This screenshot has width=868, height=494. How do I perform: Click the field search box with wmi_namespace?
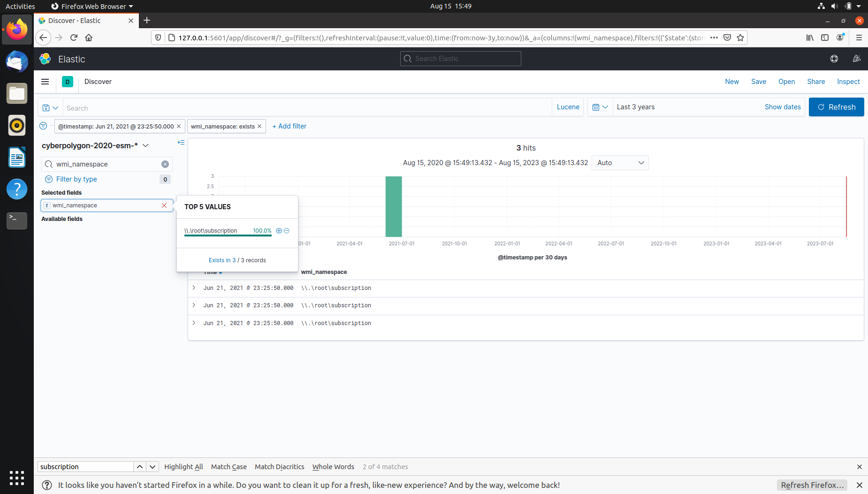coord(107,164)
